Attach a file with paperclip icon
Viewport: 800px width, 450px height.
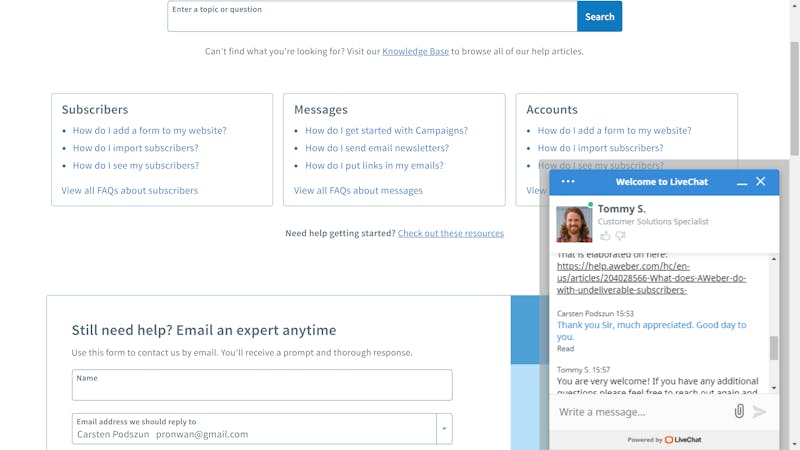coord(739,411)
